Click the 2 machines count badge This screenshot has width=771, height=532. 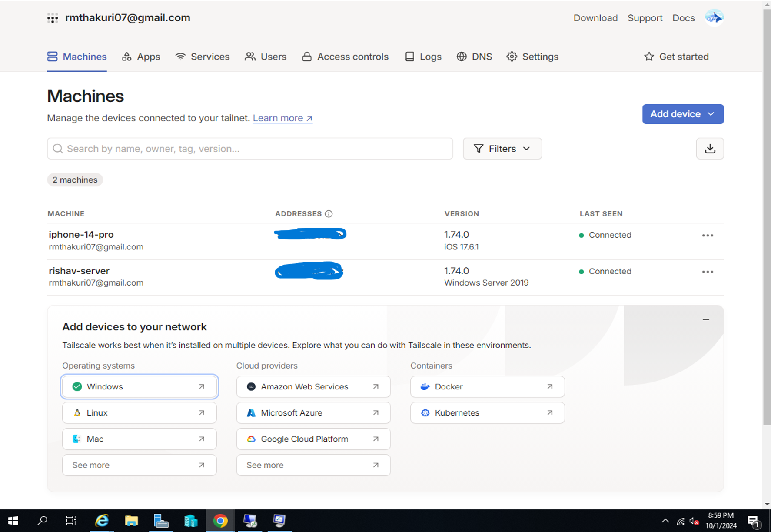tap(75, 180)
